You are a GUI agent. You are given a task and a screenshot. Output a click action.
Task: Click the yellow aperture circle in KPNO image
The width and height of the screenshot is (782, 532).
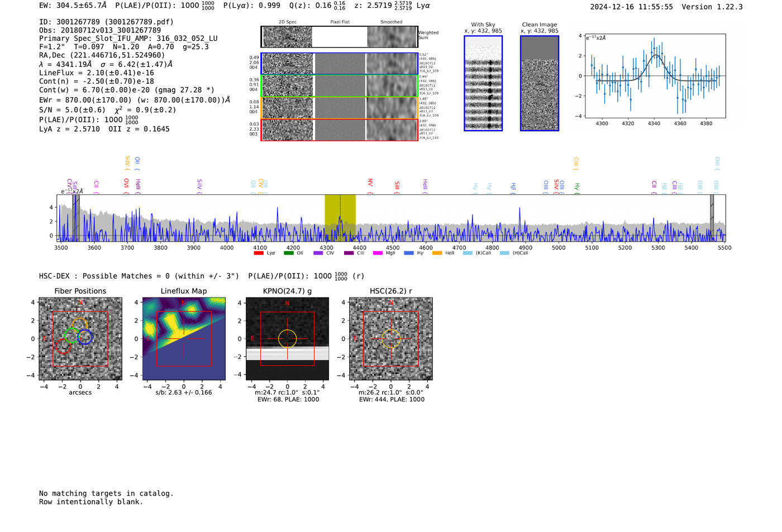[x=288, y=338]
